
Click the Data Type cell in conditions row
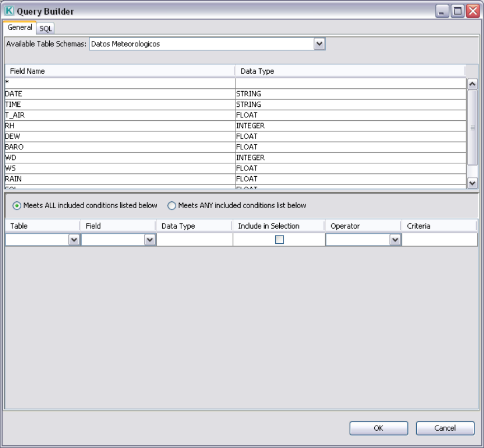(195, 240)
